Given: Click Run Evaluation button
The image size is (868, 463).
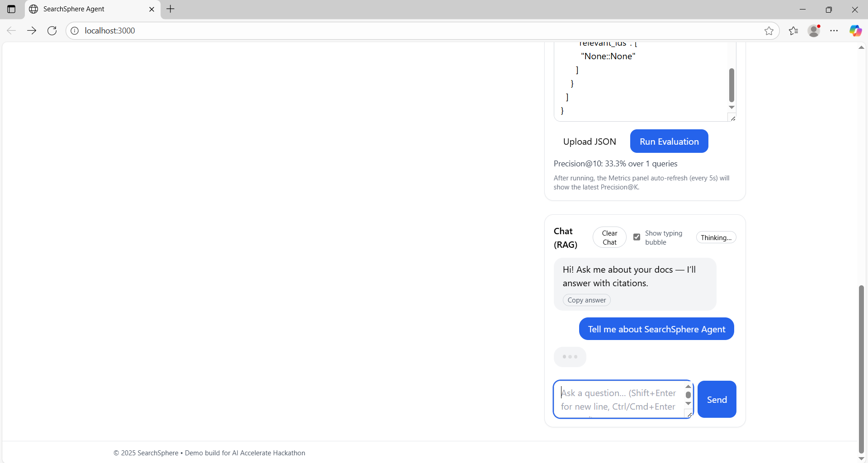Looking at the screenshot, I should 669,142.
